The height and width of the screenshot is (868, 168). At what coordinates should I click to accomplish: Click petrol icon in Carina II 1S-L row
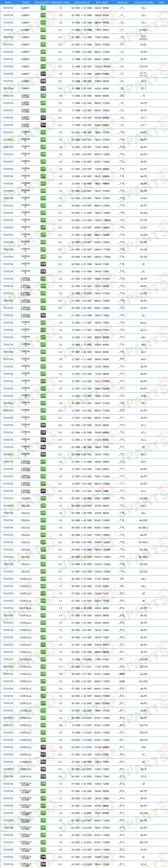(x=43, y=403)
